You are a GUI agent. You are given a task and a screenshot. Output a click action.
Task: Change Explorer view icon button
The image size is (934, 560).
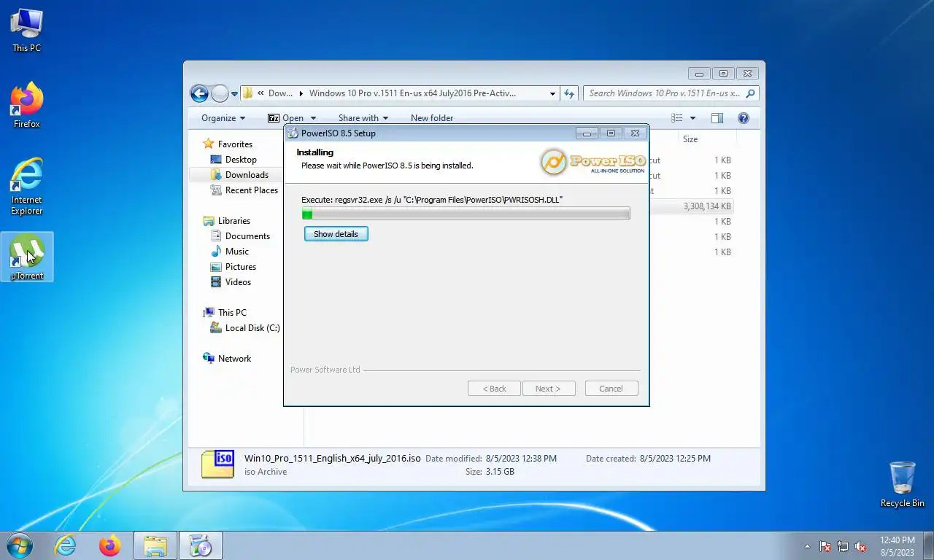(x=677, y=118)
